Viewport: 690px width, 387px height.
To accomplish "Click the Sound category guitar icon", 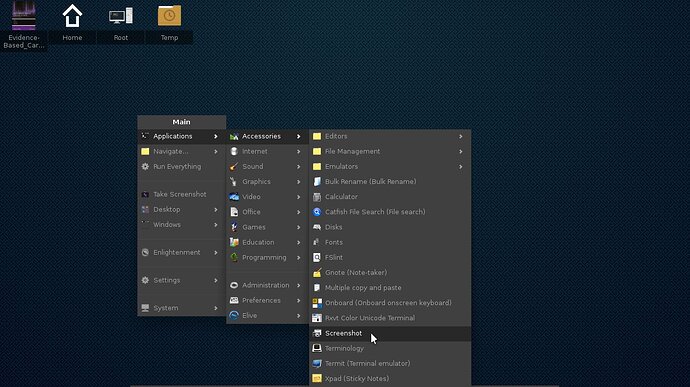I will (x=234, y=166).
